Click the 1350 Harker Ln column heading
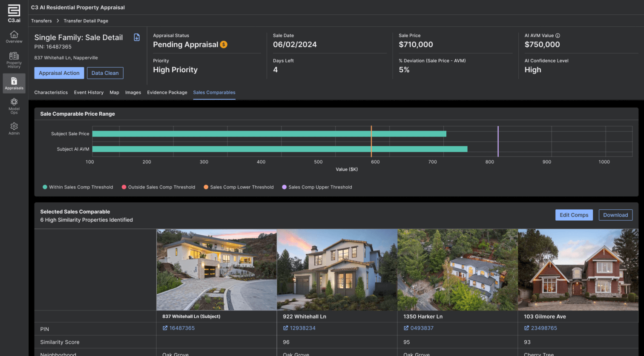This screenshot has height=356, width=644. (423, 316)
